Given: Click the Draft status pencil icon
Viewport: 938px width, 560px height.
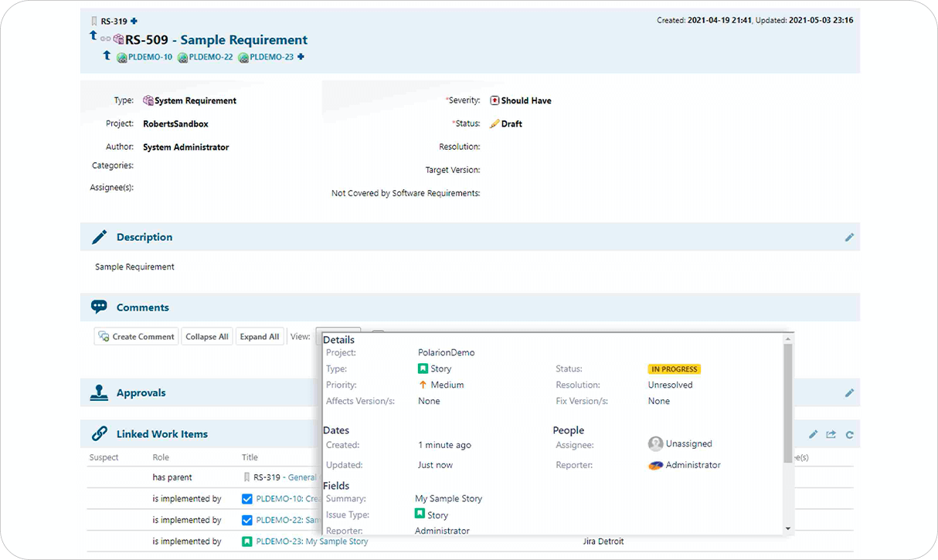Looking at the screenshot, I should coord(494,124).
